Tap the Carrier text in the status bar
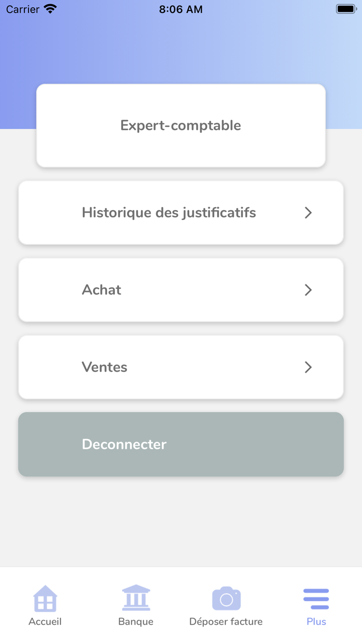This screenshot has width=362, height=644. [23, 9]
